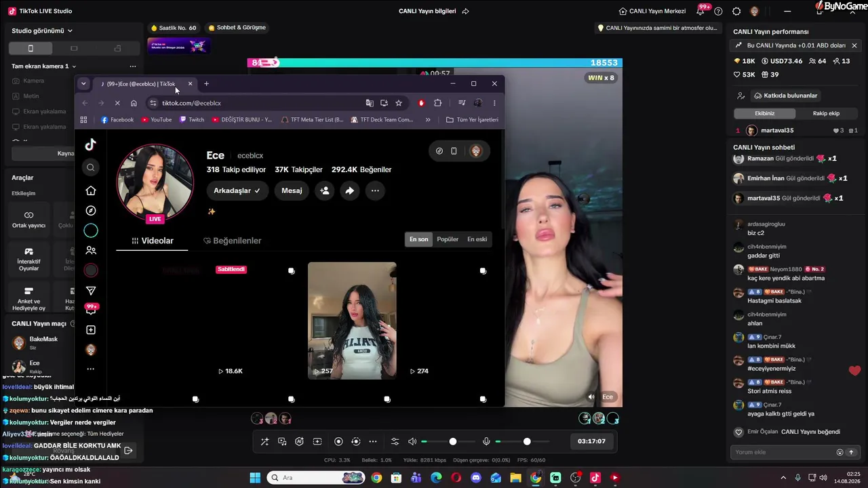Open CANLI Yayın Merkezi
Image resolution: width=868 pixels, height=488 pixels.
(x=652, y=12)
